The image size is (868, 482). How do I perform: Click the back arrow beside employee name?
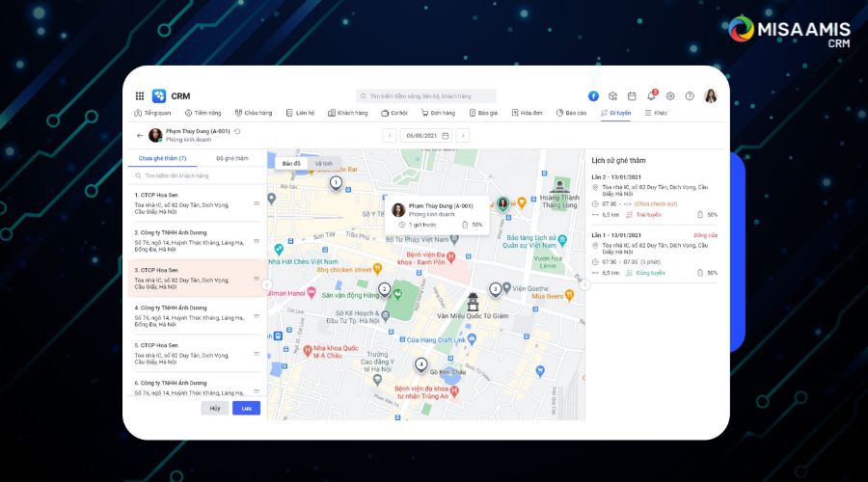(140, 136)
